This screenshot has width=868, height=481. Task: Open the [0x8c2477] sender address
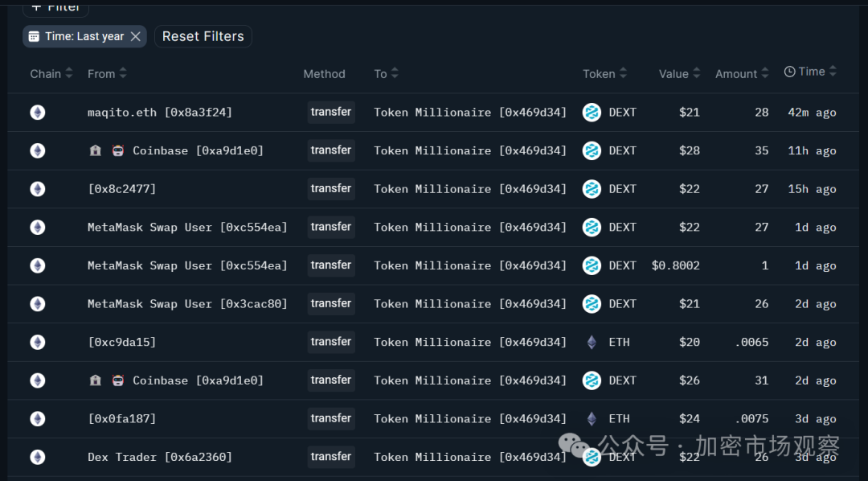[x=122, y=189]
